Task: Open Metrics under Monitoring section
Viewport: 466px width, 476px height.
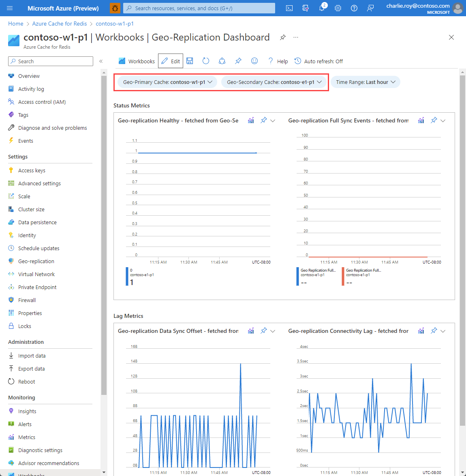Action: tap(27, 437)
